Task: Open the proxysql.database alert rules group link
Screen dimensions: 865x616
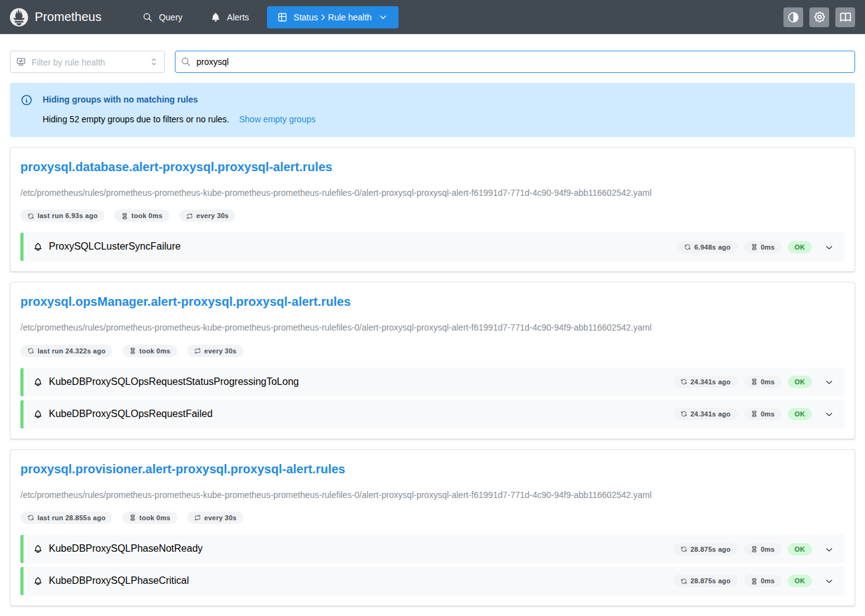Action: click(x=176, y=167)
